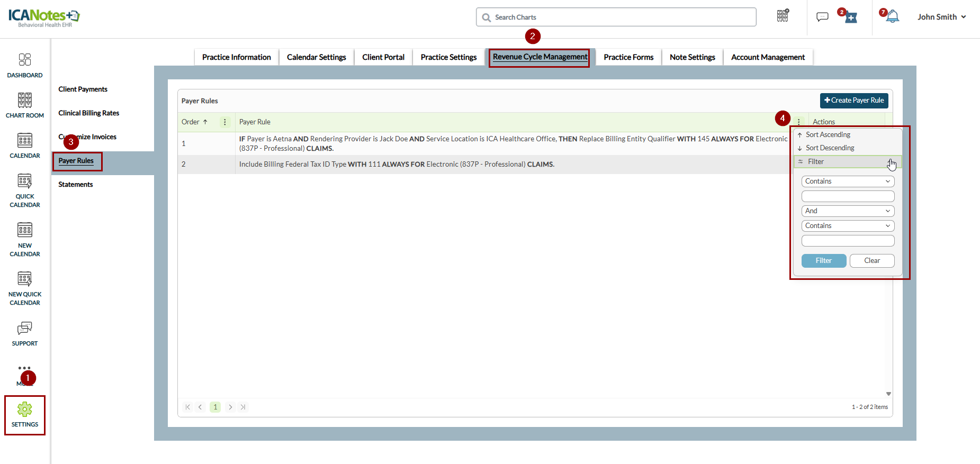Open the chat message bubble icon
The width and height of the screenshot is (980, 464).
(x=822, y=17)
